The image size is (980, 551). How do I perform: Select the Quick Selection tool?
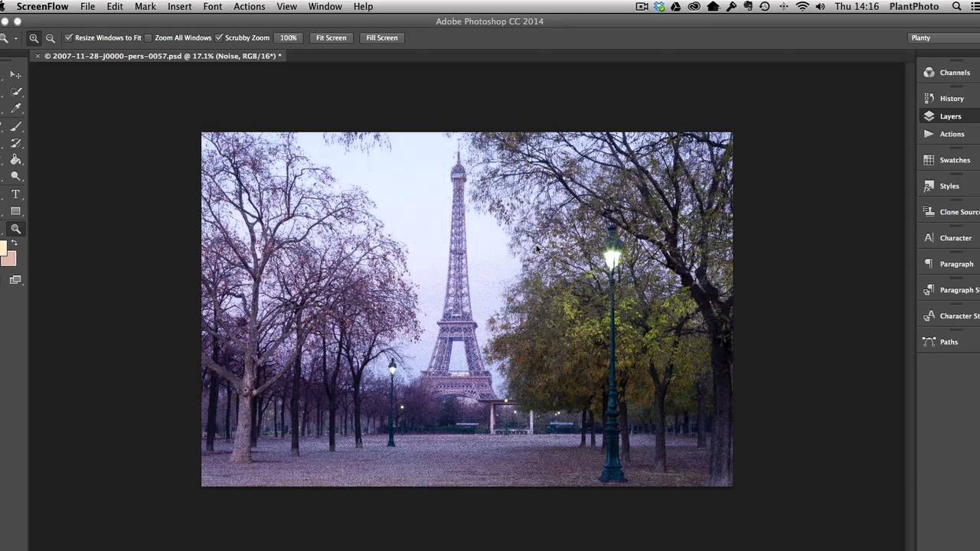[x=15, y=92]
